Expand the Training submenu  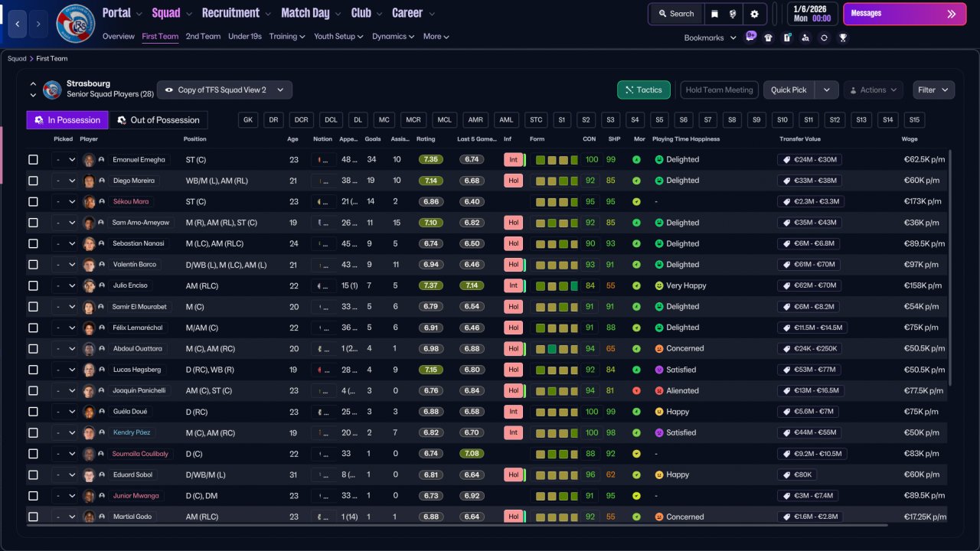tap(287, 36)
